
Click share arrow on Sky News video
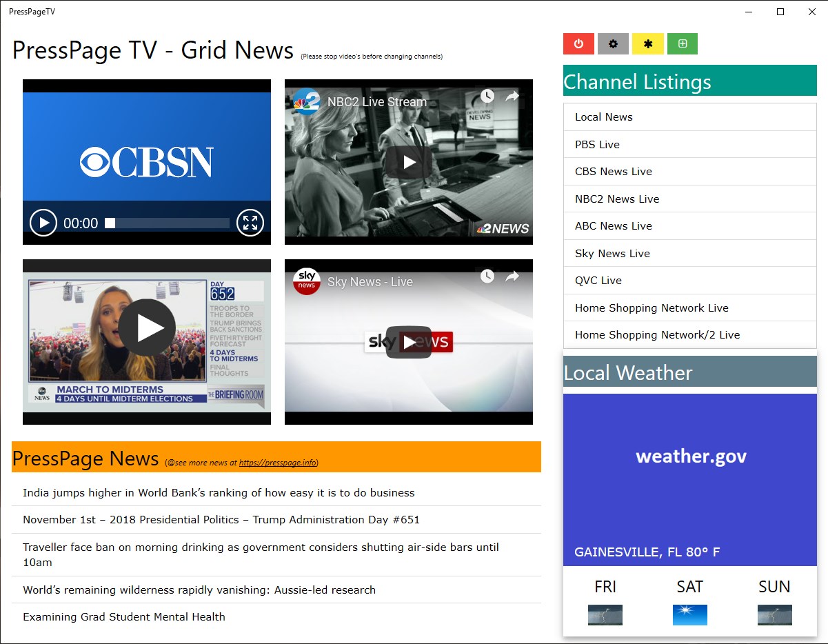512,276
